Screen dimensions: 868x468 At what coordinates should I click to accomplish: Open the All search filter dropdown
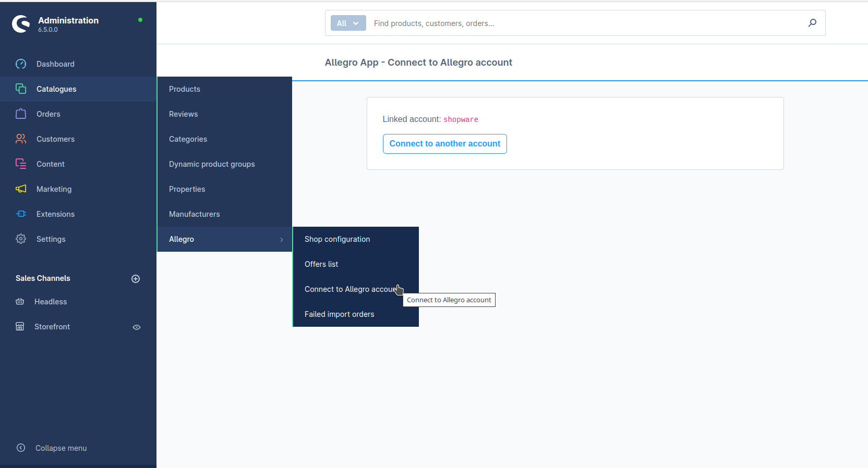(x=348, y=23)
